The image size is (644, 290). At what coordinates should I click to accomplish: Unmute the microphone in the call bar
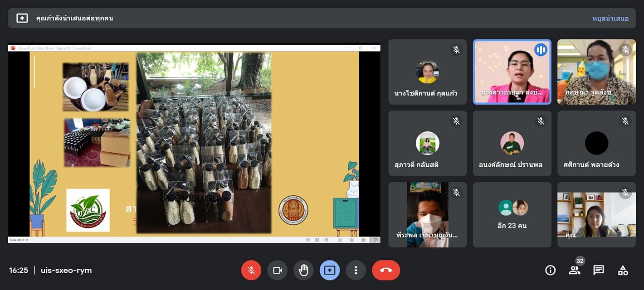pyautogui.click(x=251, y=271)
